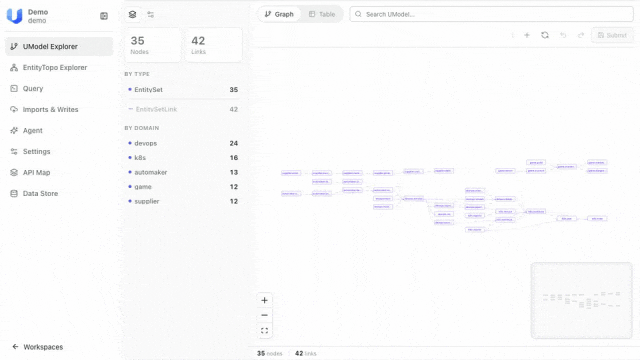The height and width of the screenshot is (360, 640).
Task: Add a new node with plus icon
Action: pos(527,35)
